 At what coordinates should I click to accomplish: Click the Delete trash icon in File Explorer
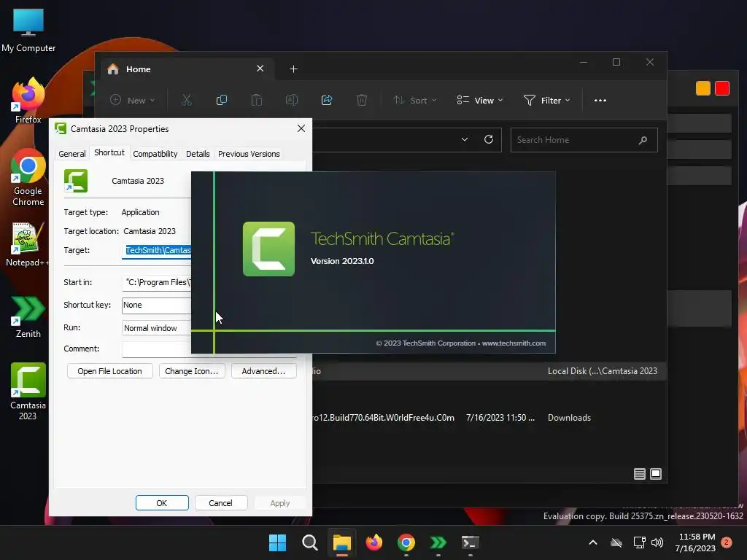[362, 100]
